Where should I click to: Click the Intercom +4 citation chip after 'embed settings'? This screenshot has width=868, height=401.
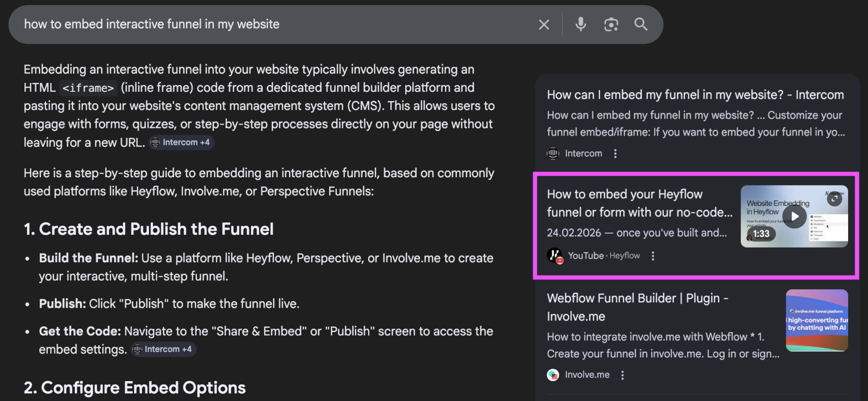pyautogui.click(x=163, y=349)
